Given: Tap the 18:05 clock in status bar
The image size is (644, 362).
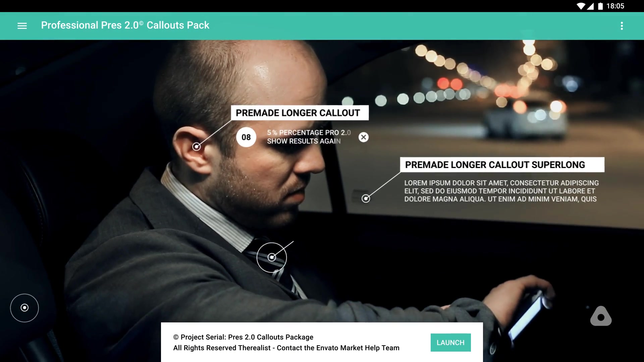Looking at the screenshot, I should 615,6.
